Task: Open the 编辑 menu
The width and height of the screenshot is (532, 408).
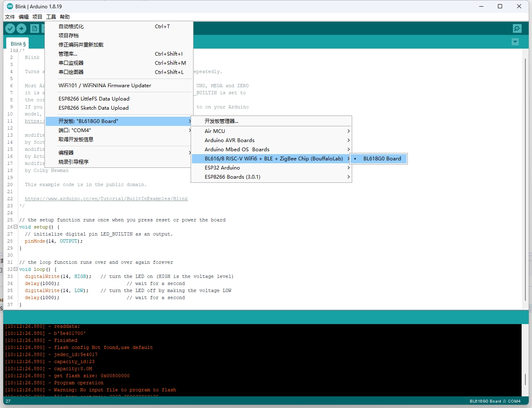Action: coord(24,17)
